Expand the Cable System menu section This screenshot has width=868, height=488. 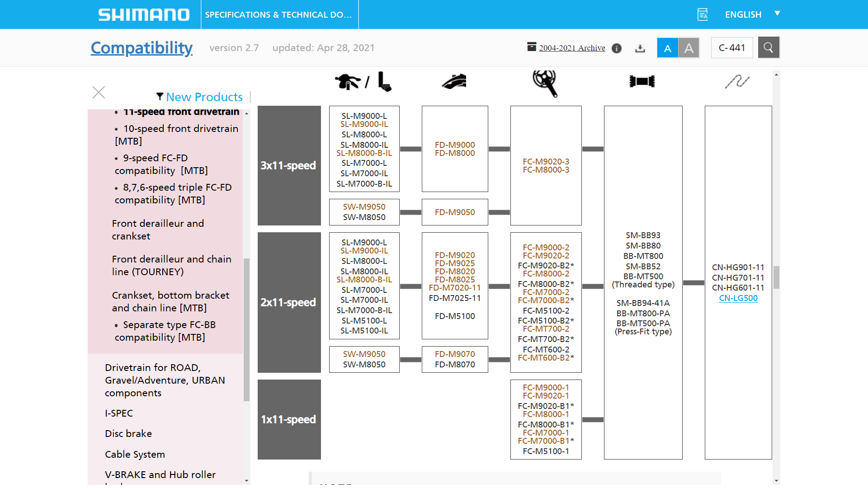pos(135,455)
